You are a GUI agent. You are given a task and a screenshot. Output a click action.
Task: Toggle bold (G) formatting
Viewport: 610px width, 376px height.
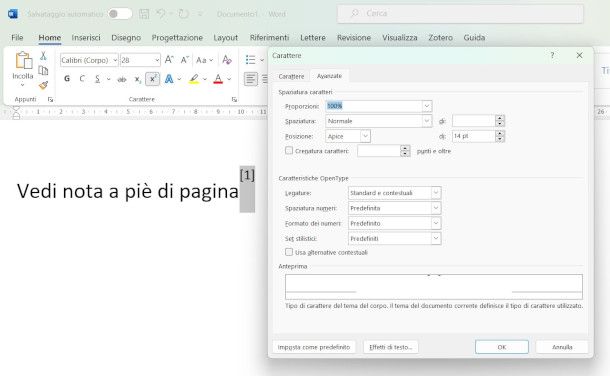(x=67, y=79)
